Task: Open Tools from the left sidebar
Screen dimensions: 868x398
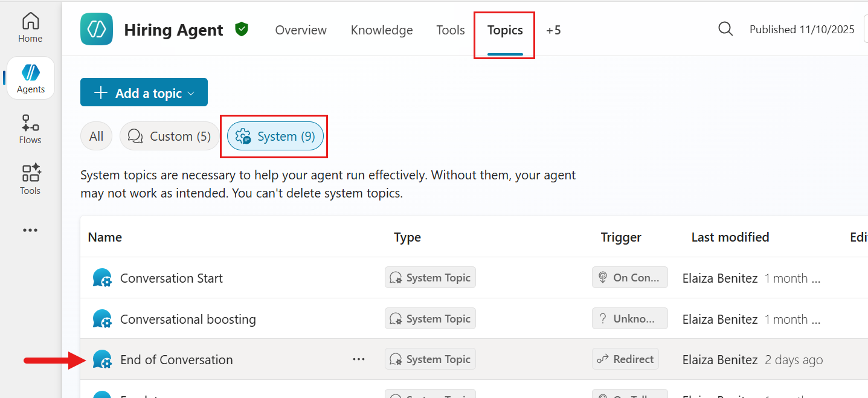Action: (30, 179)
